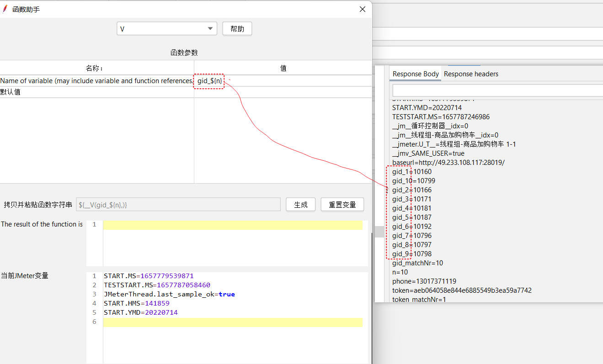Click gid_4=10181 in the response body
Image resolution: width=603 pixels, height=364 pixels.
click(411, 208)
